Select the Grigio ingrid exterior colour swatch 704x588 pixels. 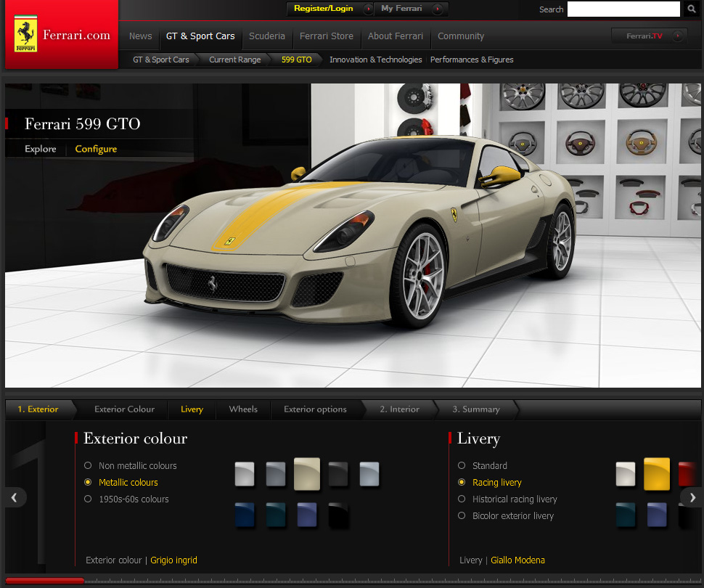(x=306, y=473)
